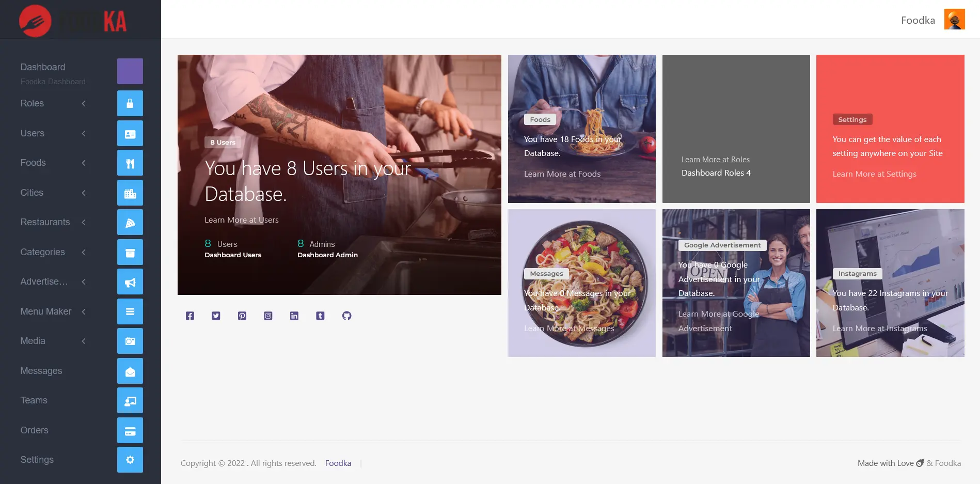Image resolution: width=980 pixels, height=484 pixels.
Task: Expand the Restaurants menu chevron
Action: click(84, 222)
